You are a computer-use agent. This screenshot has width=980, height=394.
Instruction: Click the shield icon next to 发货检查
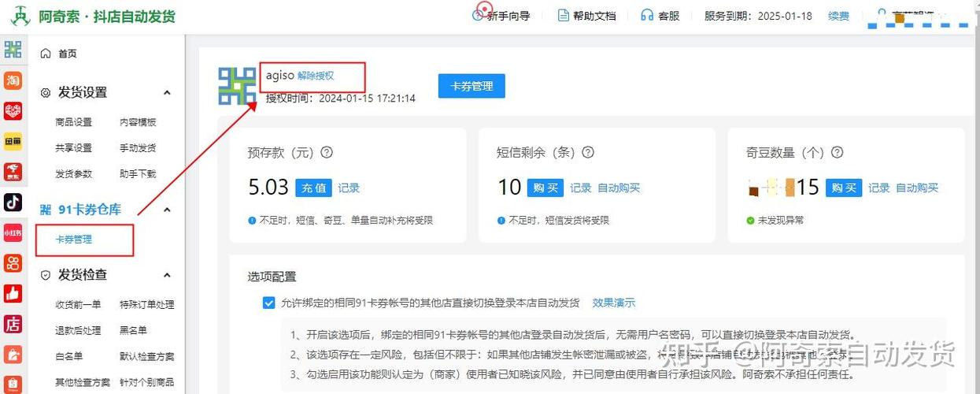point(46,275)
